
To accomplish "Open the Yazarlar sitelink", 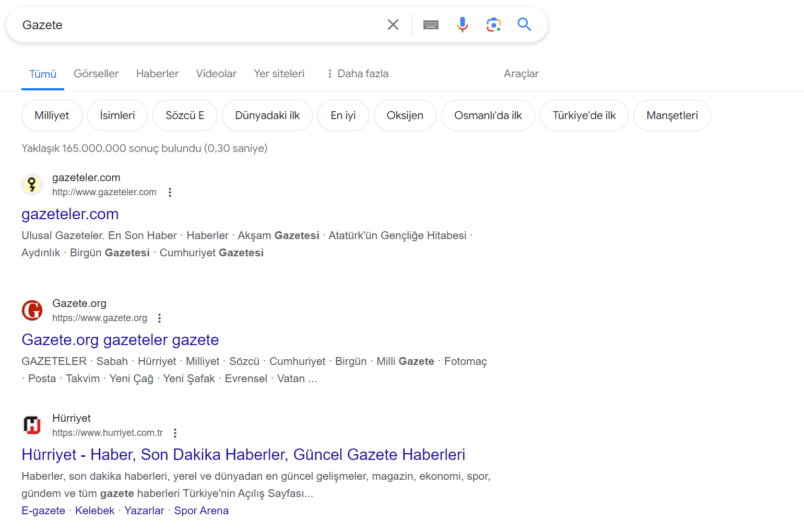I will (144, 511).
